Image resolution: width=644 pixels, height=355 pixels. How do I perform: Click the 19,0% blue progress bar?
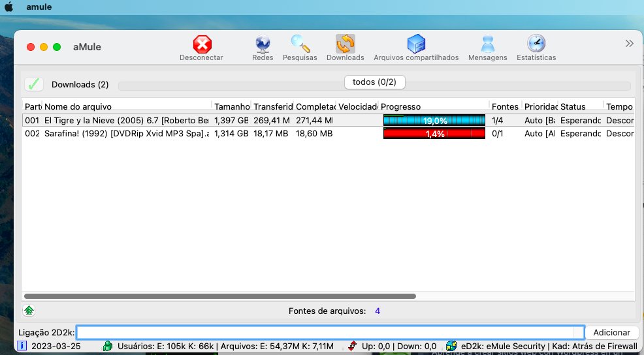point(434,121)
